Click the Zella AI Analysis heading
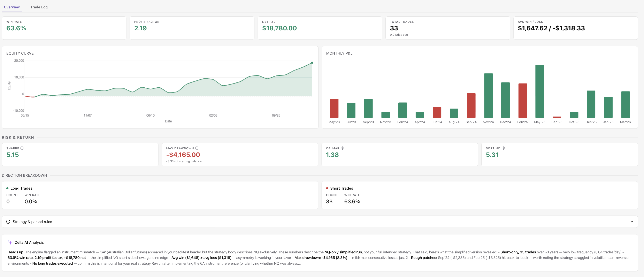The height and width of the screenshot is (277, 644). 29,243
